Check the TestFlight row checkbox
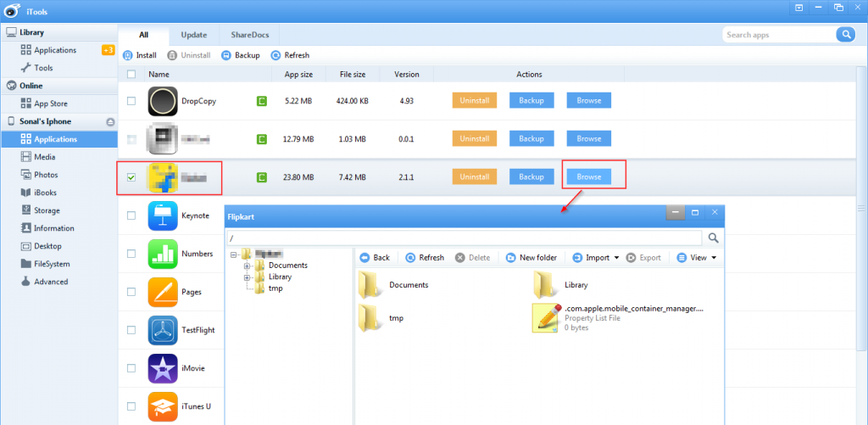The width and height of the screenshot is (868, 425). tap(131, 330)
